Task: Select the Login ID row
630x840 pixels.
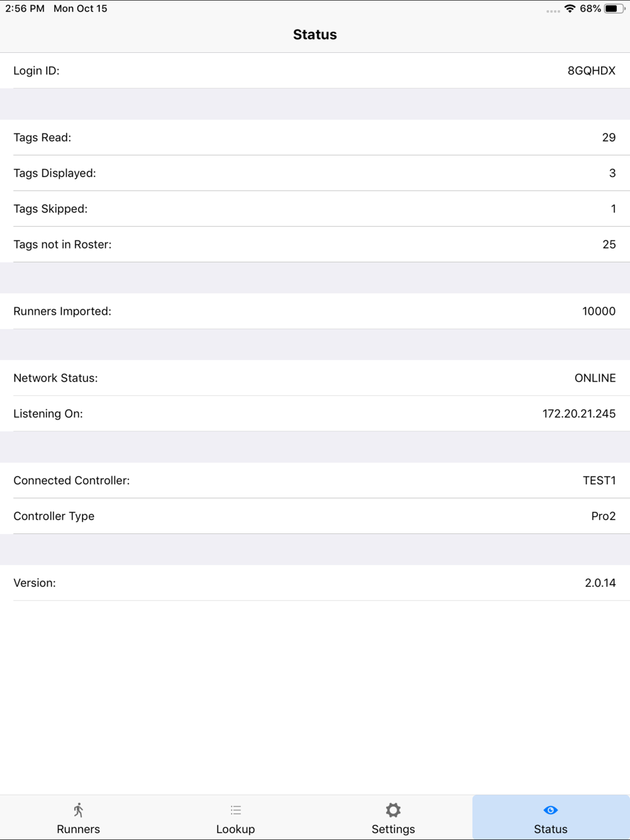Action: coord(315,71)
